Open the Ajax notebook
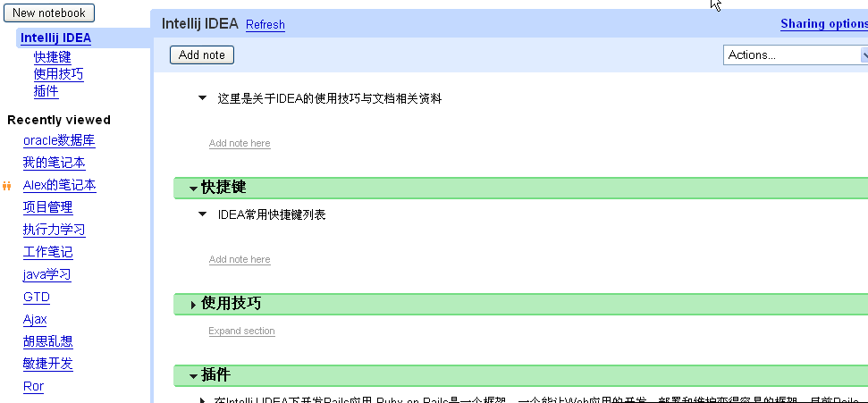 (35, 319)
